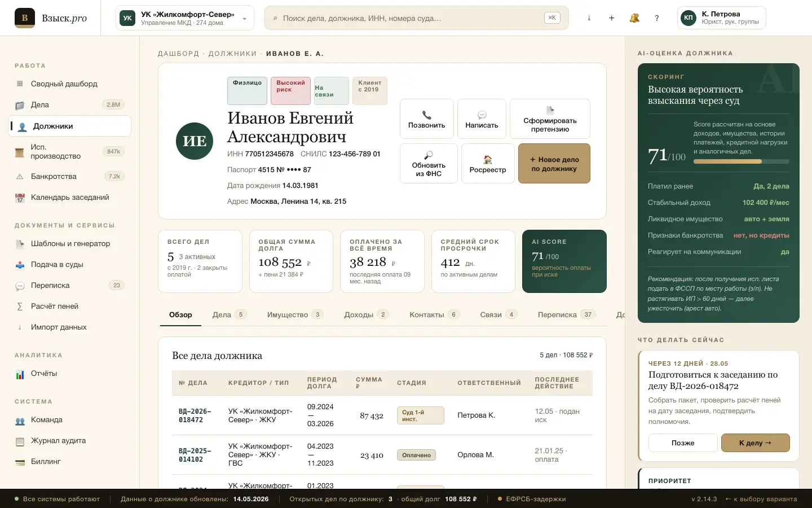Image resolution: width=812 pixels, height=508 pixels.
Task: Create Новое дело по должнику
Action: coord(554,163)
